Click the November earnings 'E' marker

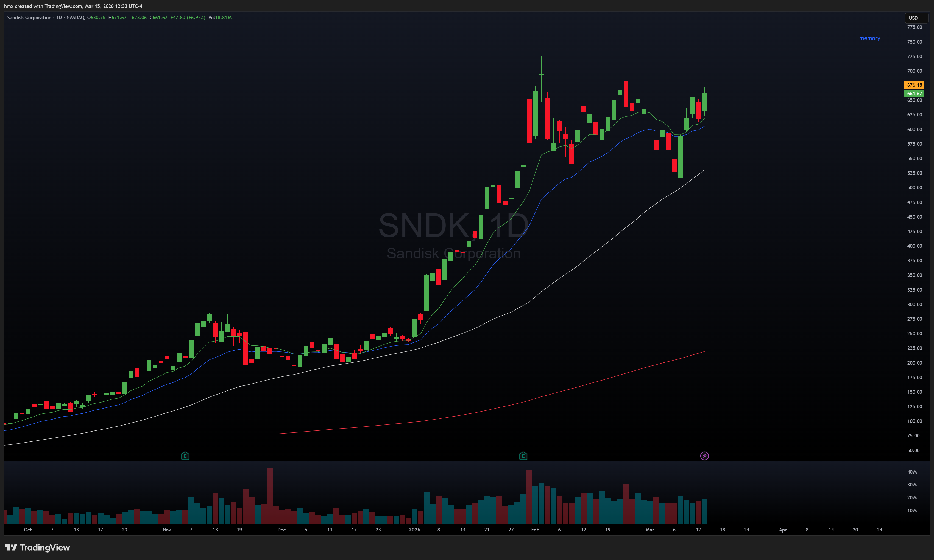185,456
